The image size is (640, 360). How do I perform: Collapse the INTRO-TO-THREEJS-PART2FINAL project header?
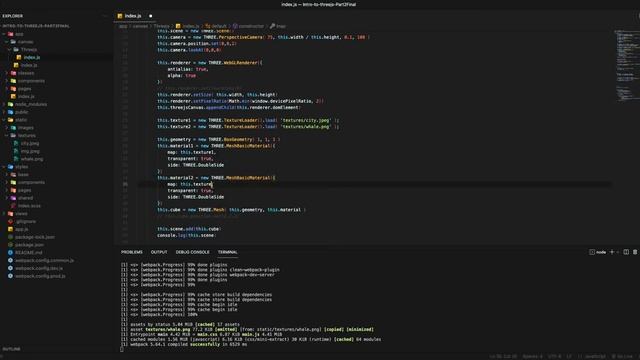(x=36, y=26)
